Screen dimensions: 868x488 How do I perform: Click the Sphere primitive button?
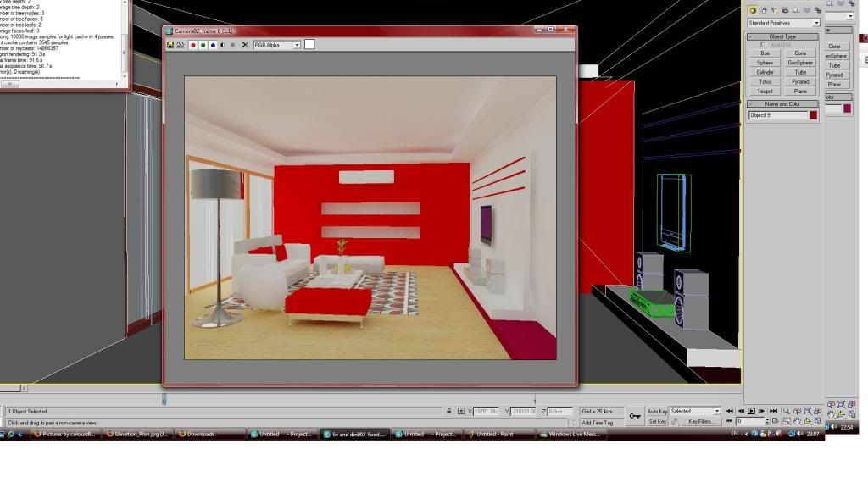pos(765,63)
